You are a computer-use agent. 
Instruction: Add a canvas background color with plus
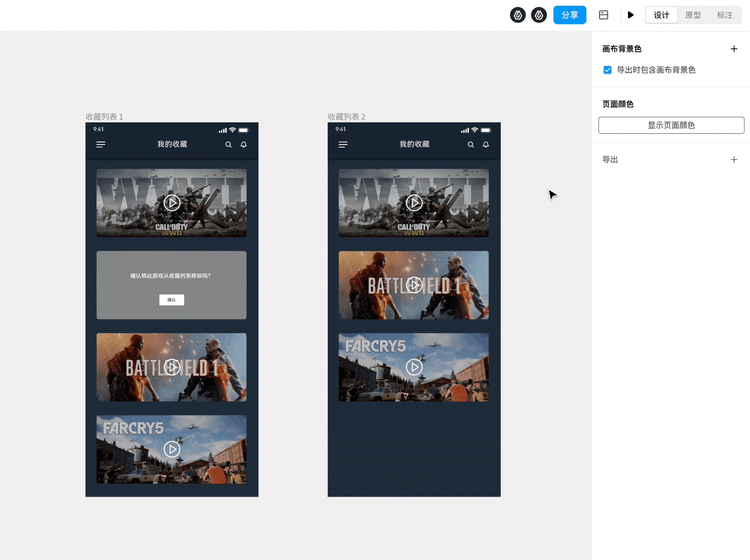coord(734,49)
